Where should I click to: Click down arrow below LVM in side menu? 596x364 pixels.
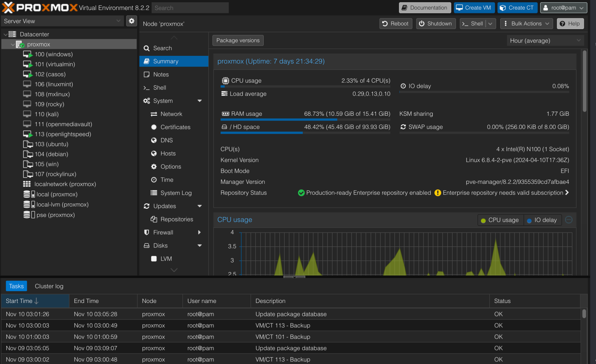tap(174, 270)
